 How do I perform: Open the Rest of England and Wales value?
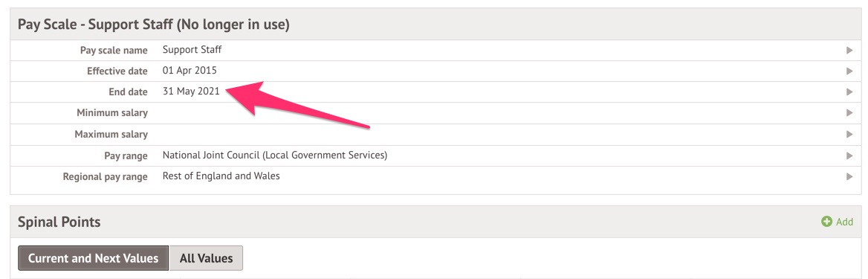pyautogui.click(x=221, y=176)
